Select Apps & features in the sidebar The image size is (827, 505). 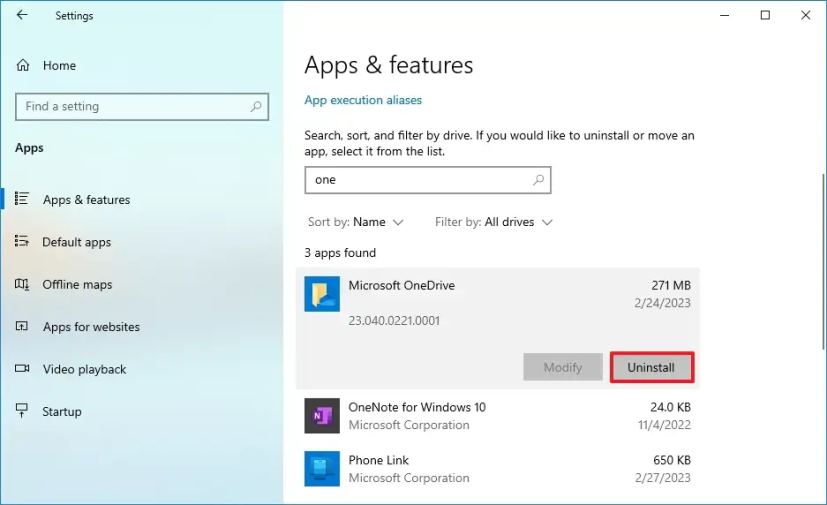(x=86, y=199)
